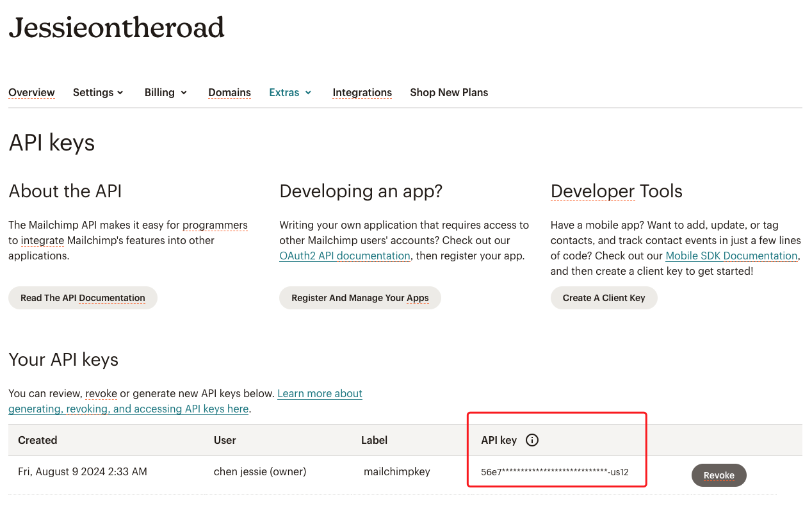Viewport: 812px width, 506px height.
Task: Click the Your API keys heading
Action: [x=63, y=359]
